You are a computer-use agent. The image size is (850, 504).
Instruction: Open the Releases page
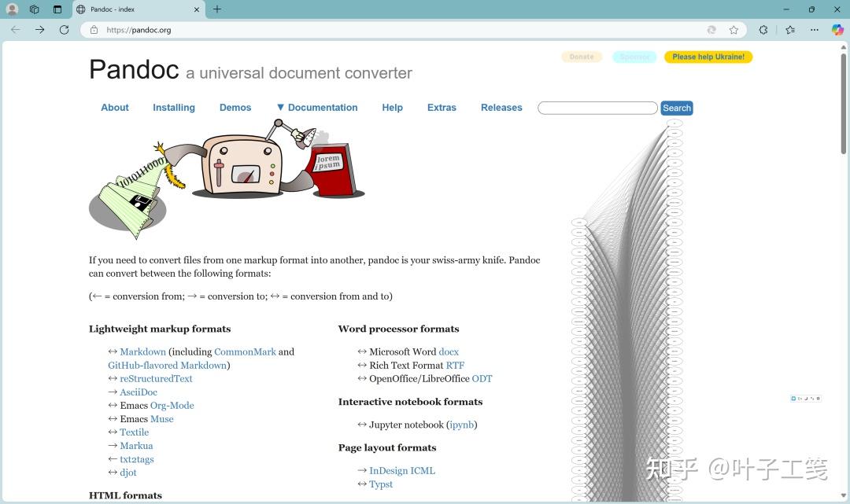pos(501,107)
